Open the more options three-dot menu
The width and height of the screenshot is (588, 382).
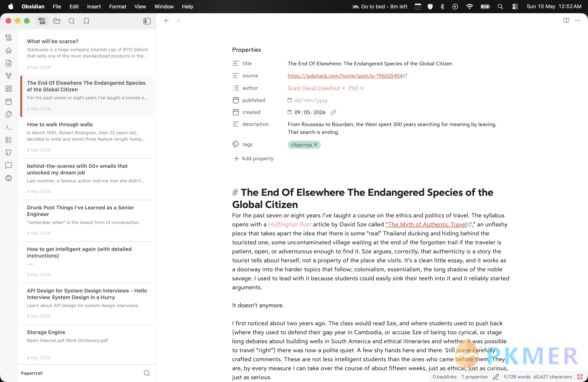coord(577,21)
